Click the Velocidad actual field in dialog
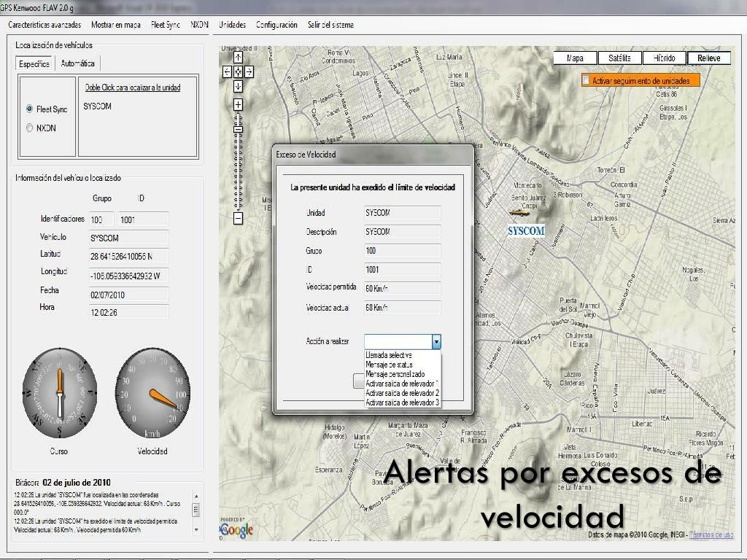The width and height of the screenshot is (747, 560). tap(402, 308)
